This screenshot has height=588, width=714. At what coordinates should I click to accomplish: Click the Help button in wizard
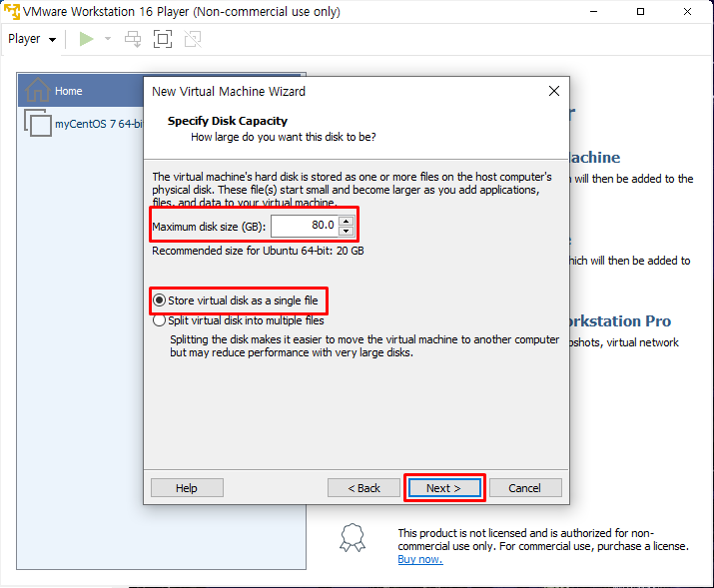click(187, 488)
